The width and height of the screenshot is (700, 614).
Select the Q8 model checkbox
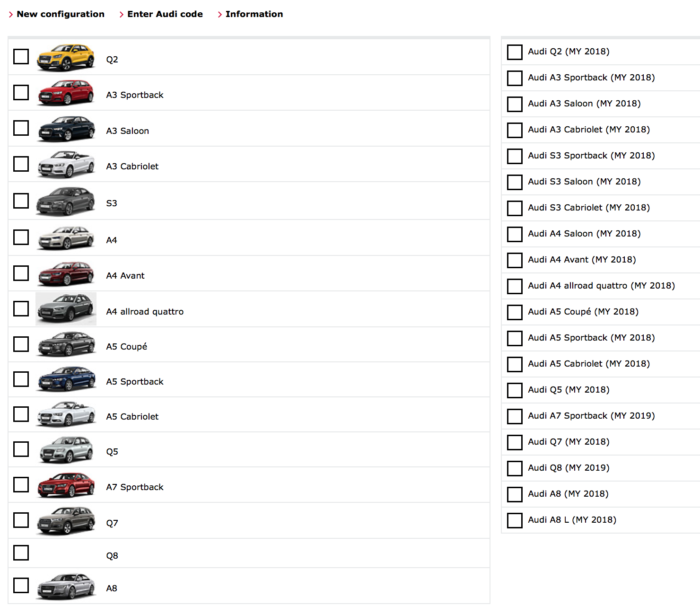(21, 553)
